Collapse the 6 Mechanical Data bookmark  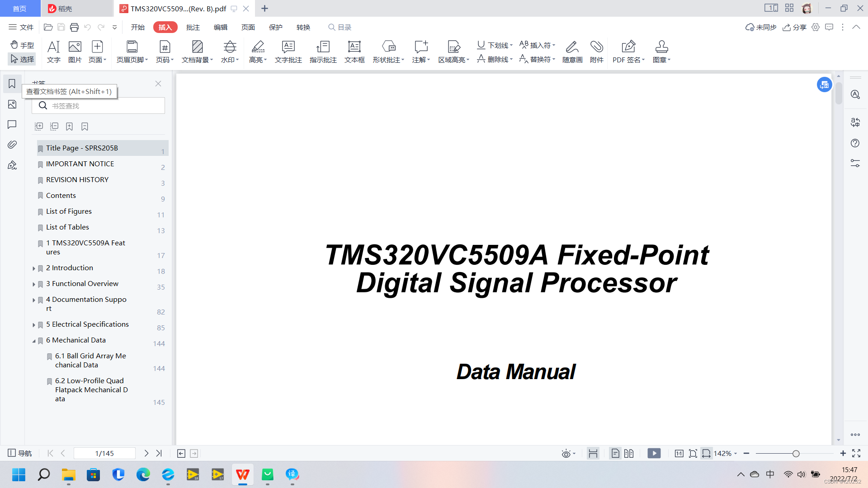tap(34, 341)
